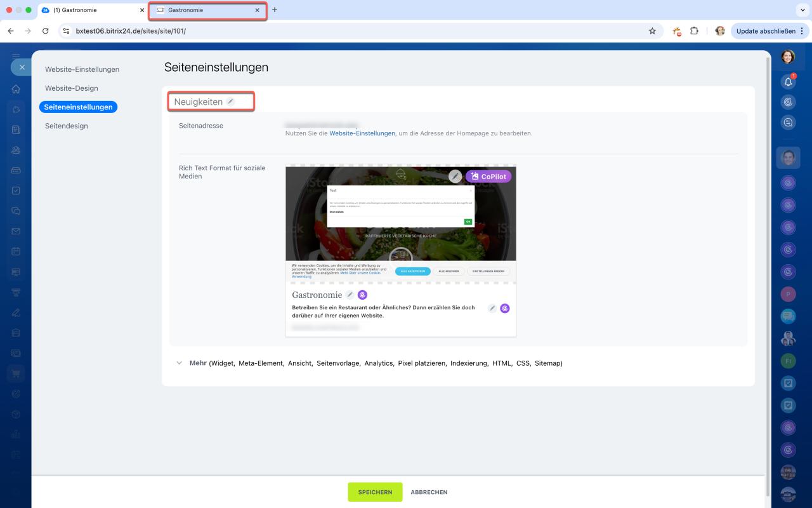Open Chrome's three-dot menu
This screenshot has height=508, width=812.
point(802,30)
